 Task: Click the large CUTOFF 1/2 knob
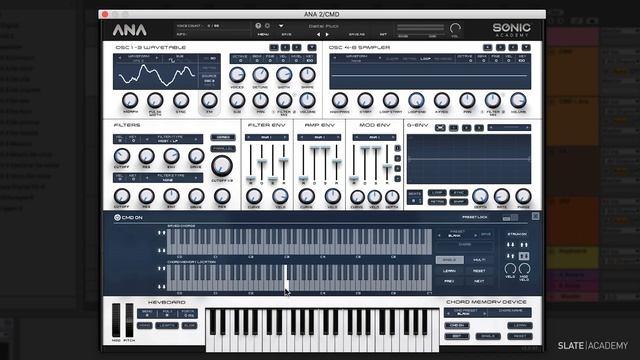(x=222, y=166)
